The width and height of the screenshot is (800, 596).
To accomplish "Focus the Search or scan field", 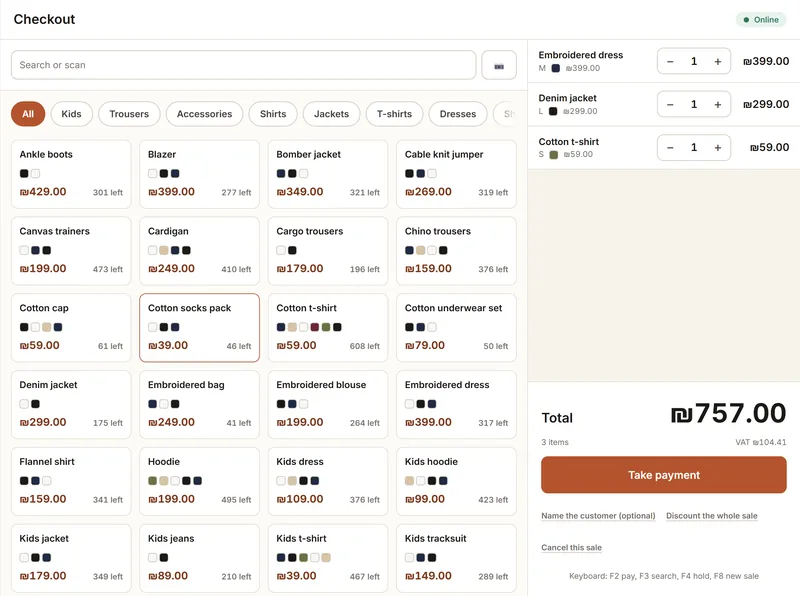I will click(x=243, y=65).
